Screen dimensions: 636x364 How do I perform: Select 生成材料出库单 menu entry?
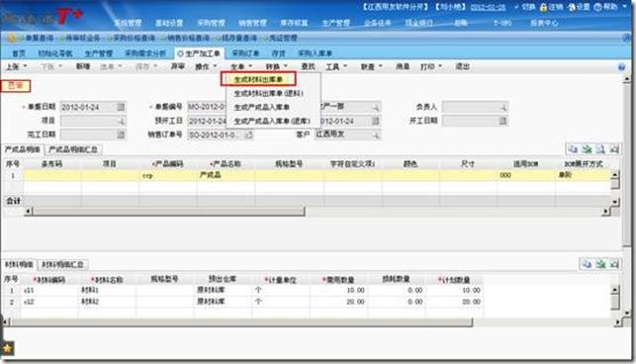coord(258,79)
